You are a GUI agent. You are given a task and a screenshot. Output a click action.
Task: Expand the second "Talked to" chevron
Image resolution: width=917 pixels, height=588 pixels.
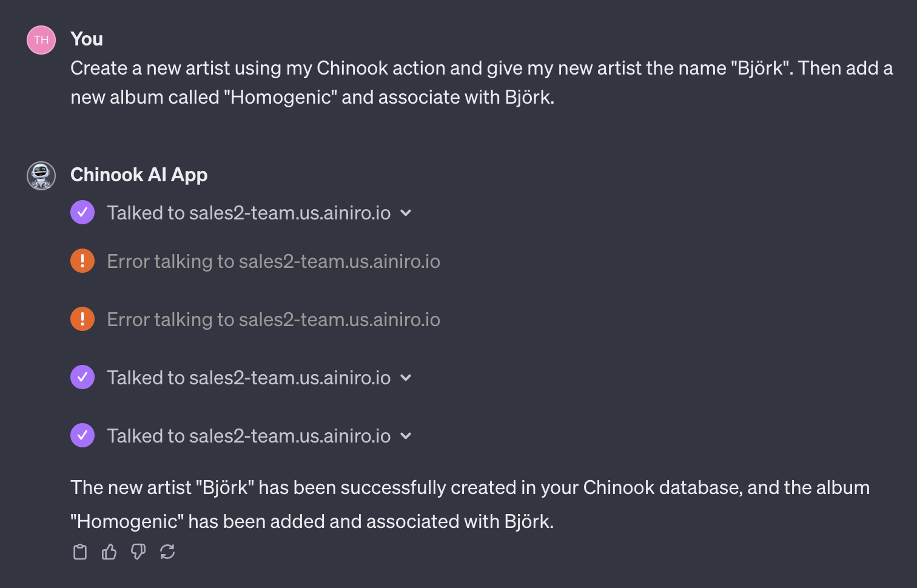(x=406, y=378)
